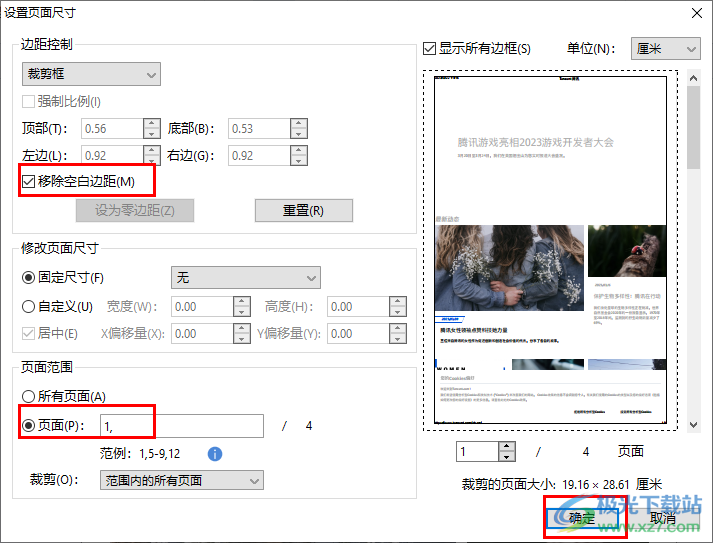Select the 固定尺寸 radio button

[x=28, y=277]
